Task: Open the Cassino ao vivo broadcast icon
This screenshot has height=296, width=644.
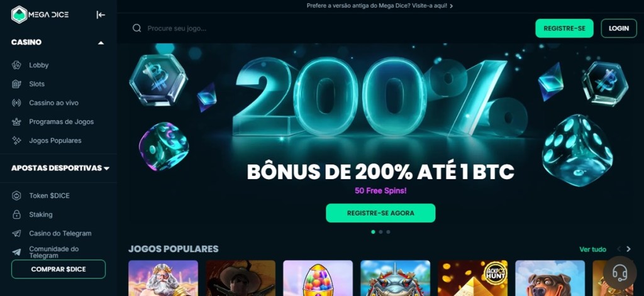Action: pos(16,103)
